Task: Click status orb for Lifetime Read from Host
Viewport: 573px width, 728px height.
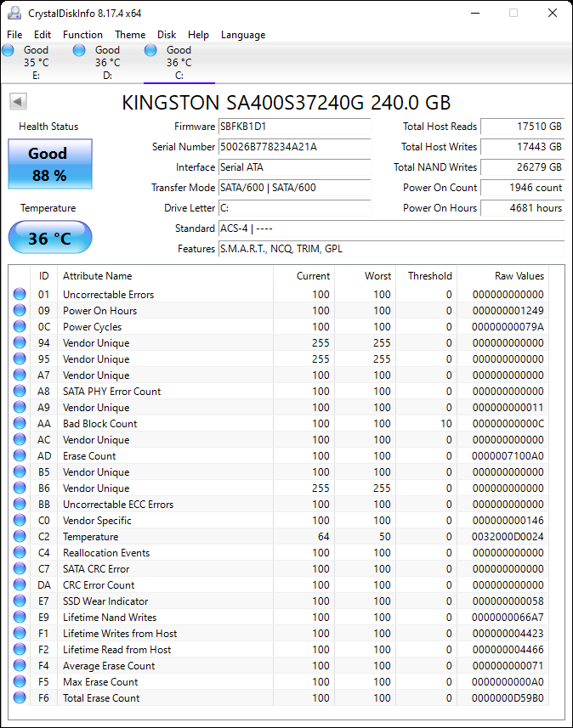Action: click(20, 649)
